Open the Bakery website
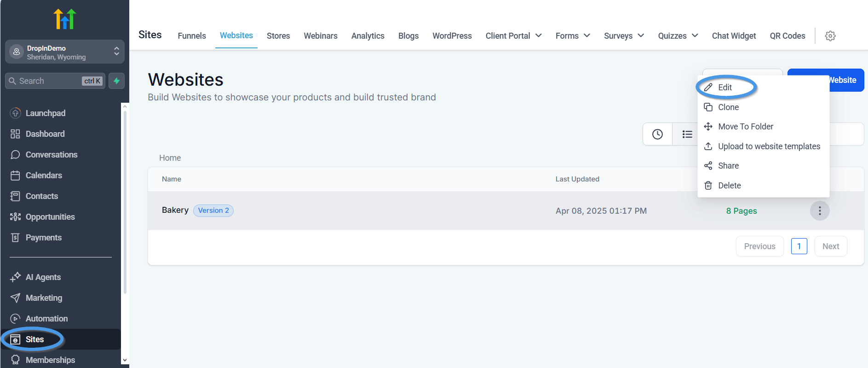This screenshot has width=868, height=368. (175, 210)
